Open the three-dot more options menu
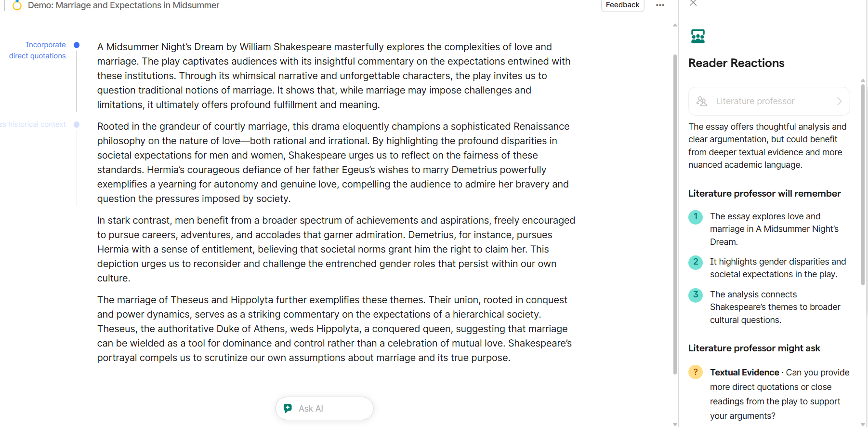 click(660, 5)
